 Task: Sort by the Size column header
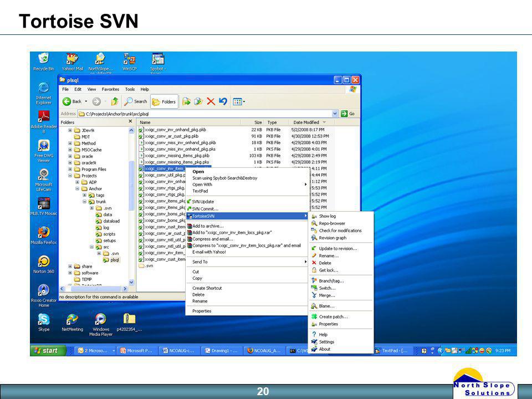tap(253, 122)
